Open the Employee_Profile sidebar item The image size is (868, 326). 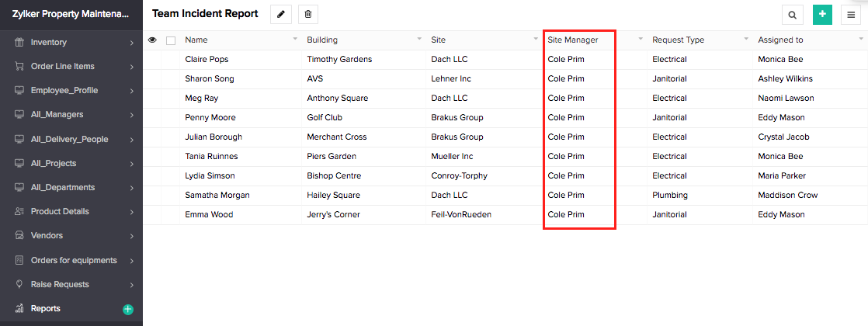click(x=64, y=91)
